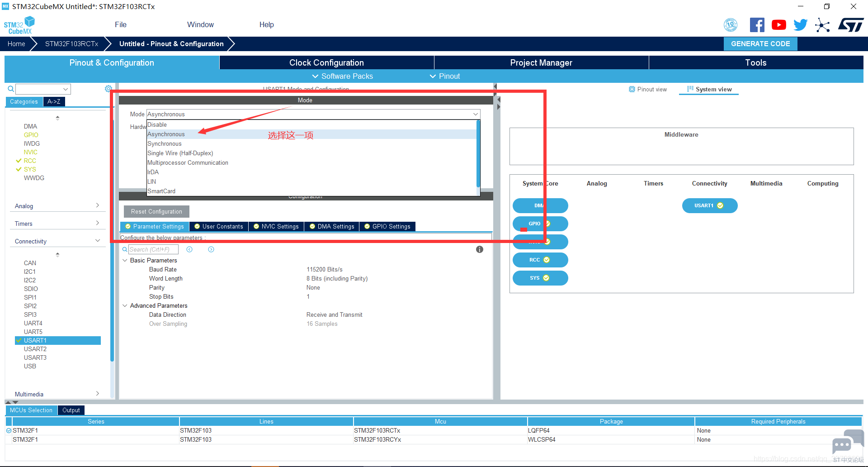Select STM32F103RCYx row in MCU table
868x467 pixels.
433,439
